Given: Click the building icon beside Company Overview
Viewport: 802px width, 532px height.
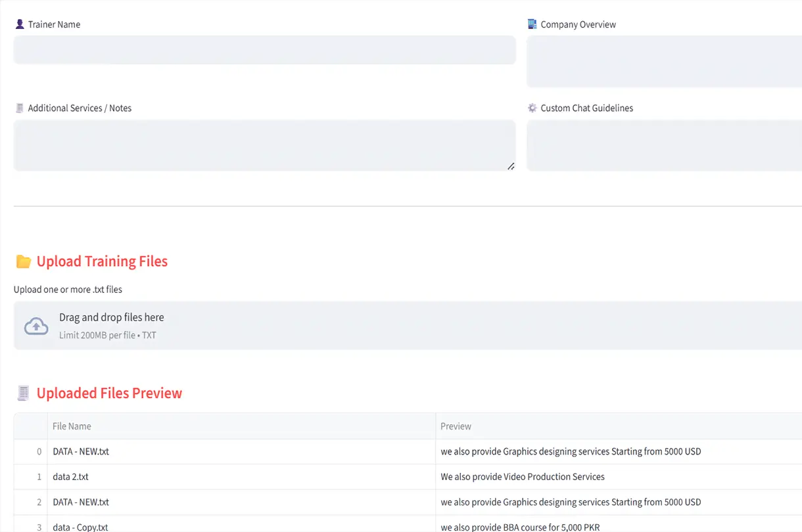Looking at the screenshot, I should (532, 24).
